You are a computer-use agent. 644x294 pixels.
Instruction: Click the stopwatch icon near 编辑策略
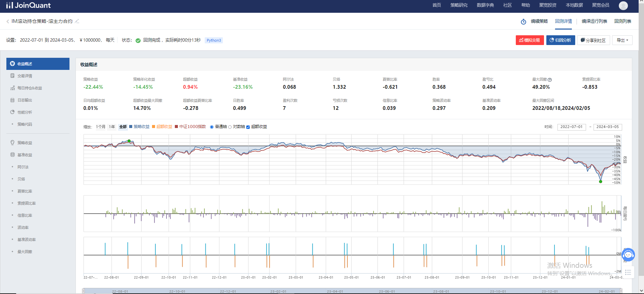pos(523,22)
